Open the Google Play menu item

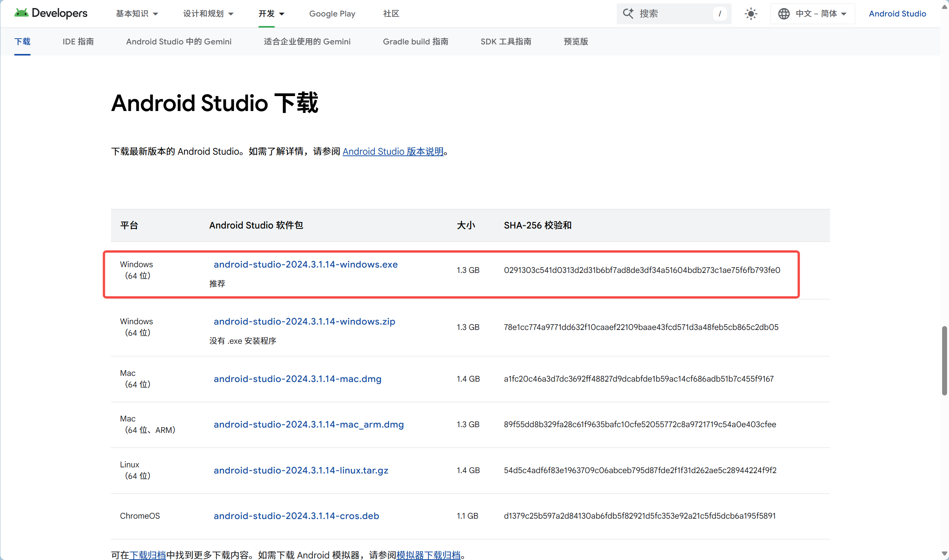(332, 14)
